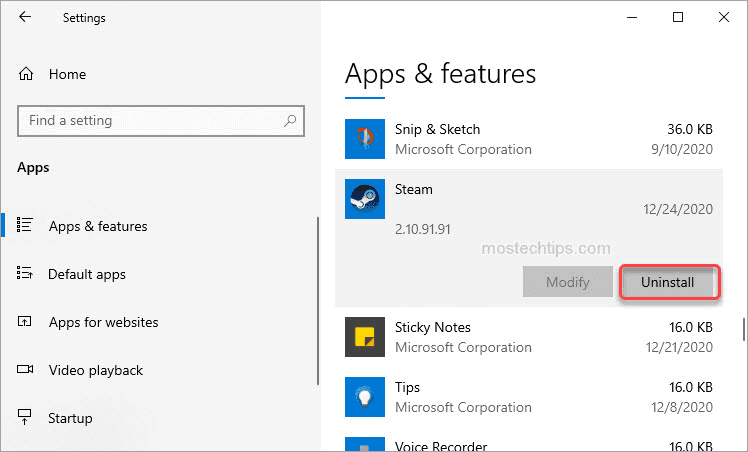
Task: Click the Startup sidebar icon
Action: [x=24, y=417]
